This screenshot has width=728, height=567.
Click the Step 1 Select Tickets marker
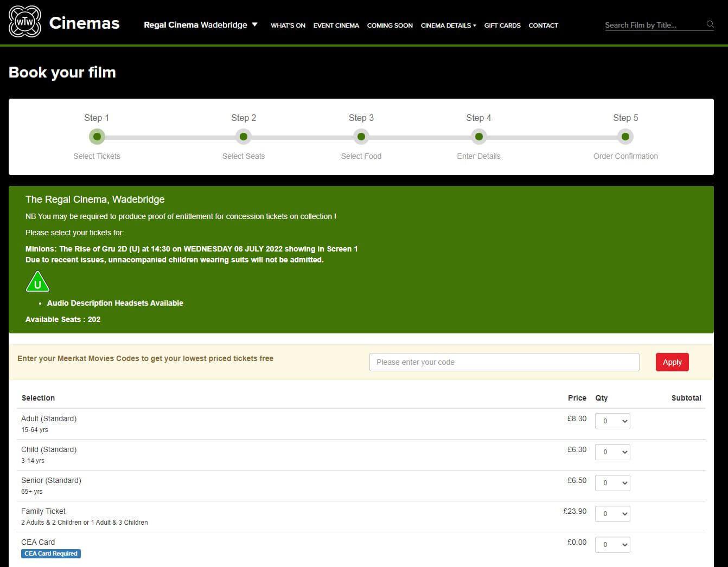97,137
